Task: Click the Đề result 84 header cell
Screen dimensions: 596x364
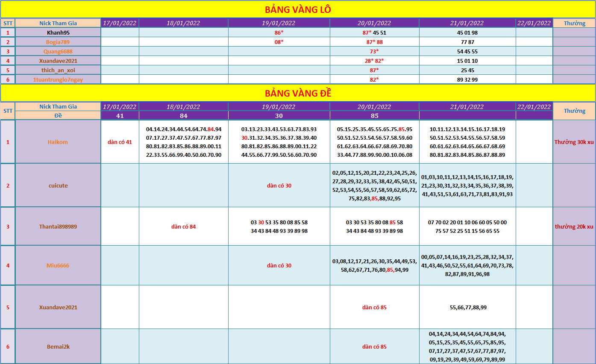Action: coord(184,115)
